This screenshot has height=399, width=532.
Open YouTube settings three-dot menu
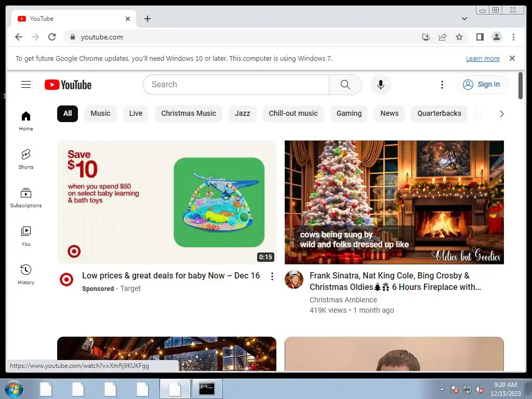pyautogui.click(x=442, y=85)
